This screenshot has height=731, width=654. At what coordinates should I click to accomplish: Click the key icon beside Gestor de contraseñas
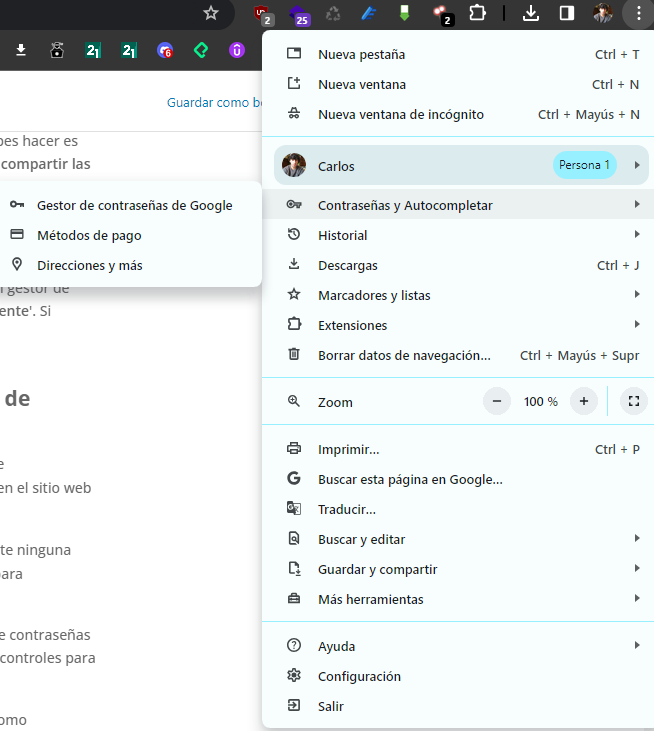point(17,204)
